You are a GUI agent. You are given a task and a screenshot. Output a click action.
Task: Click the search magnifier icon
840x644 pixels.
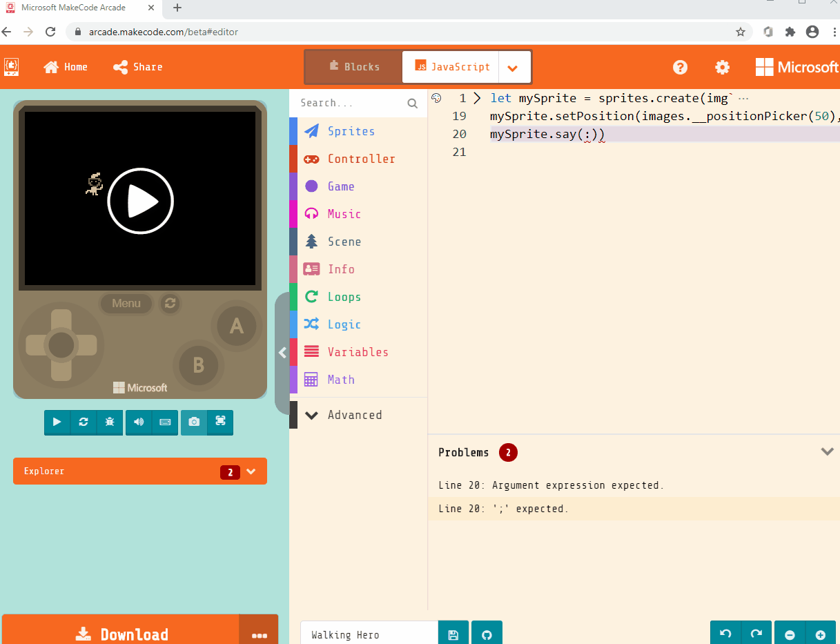(x=413, y=104)
